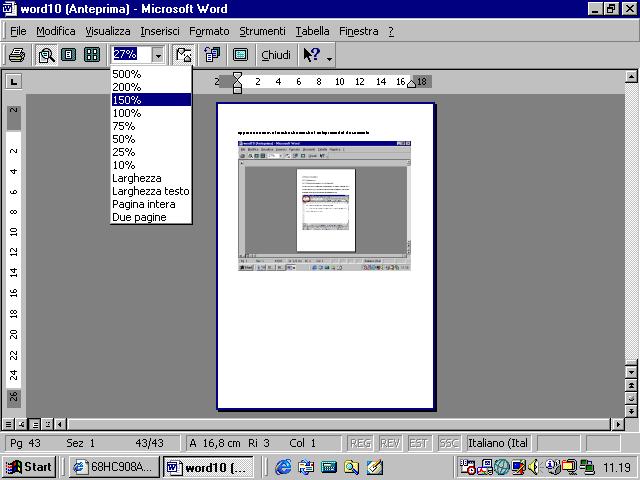Viewport: 640px width, 480px height.
Task: Choose Larghezza testo zoom option
Action: (151, 191)
